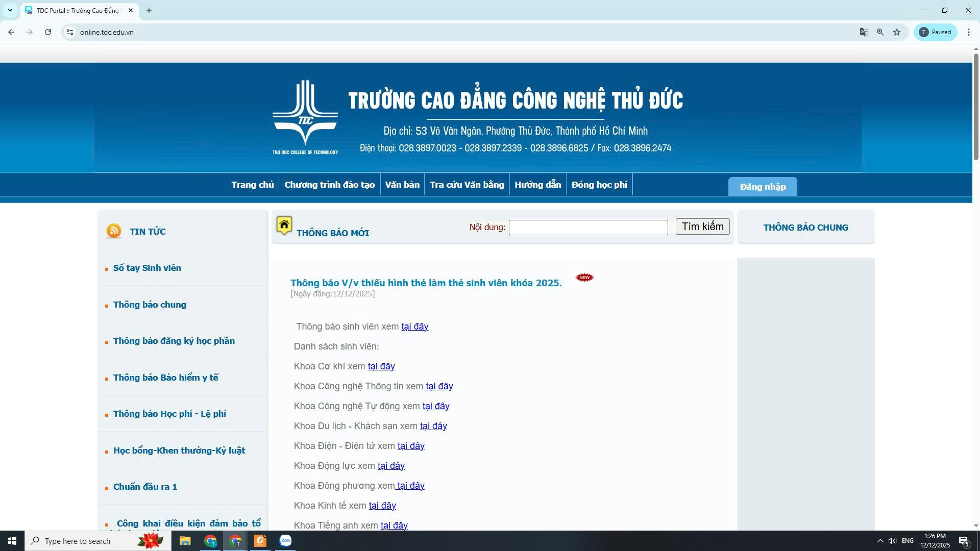Screen dimensions: 980x551
Task: Bookmark this page with the star icon
Action: [x=897, y=32]
